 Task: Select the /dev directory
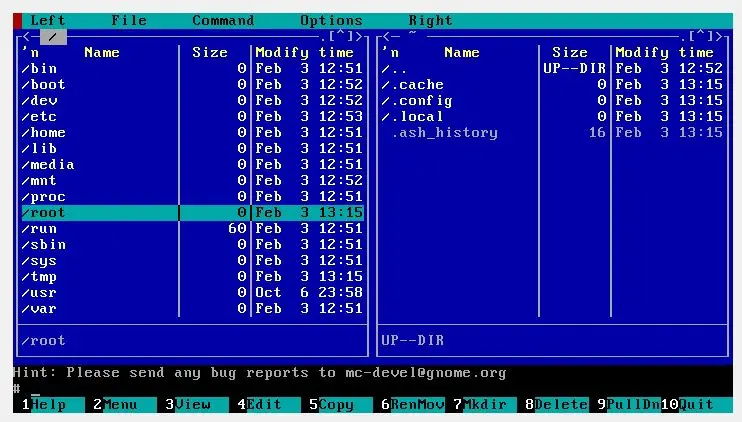point(192,101)
